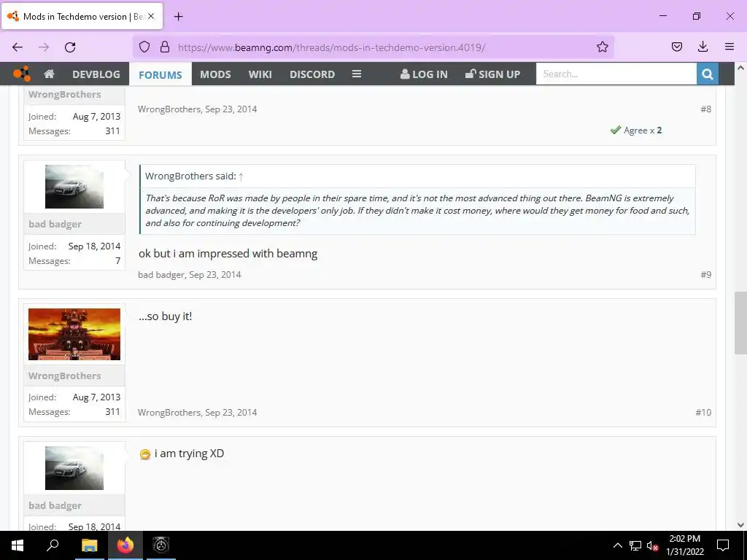Close the Mods in Techdemo version tab
The width and height of the screenshot is (747, 560).
pyautogui.click(x=151, y=16)
